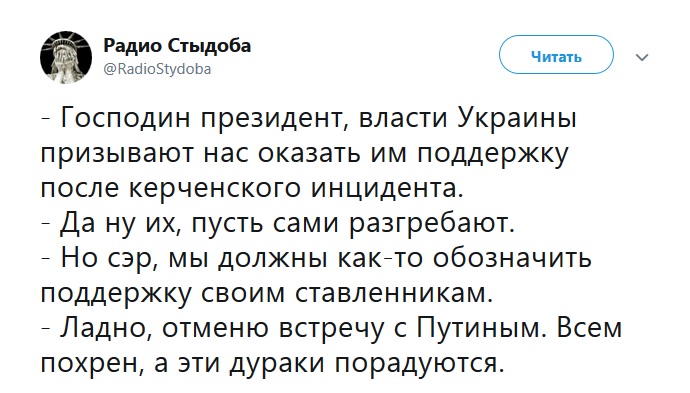Click the line призывают нас оказать им поддержку
The height and width of the screenshot is (393, 690).
coord(305,154)
